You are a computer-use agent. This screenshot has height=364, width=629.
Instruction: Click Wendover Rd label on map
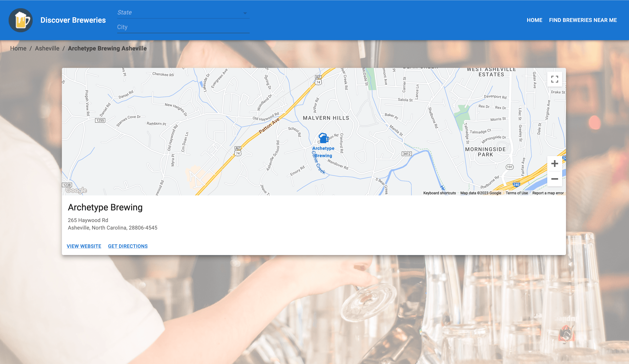(338, 164)
